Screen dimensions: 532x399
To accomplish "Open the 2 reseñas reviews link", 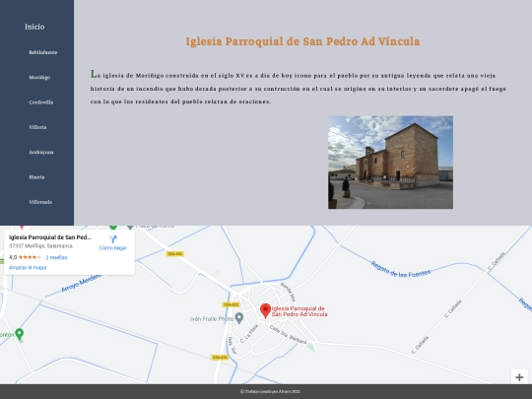I will (56, 257).
